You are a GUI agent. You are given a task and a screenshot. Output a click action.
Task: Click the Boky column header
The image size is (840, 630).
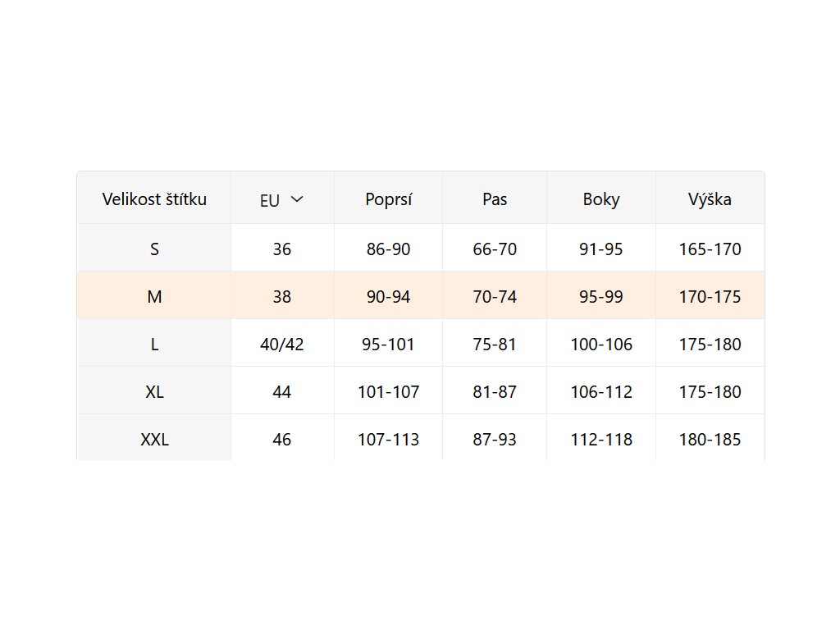[x=601, y=199]
